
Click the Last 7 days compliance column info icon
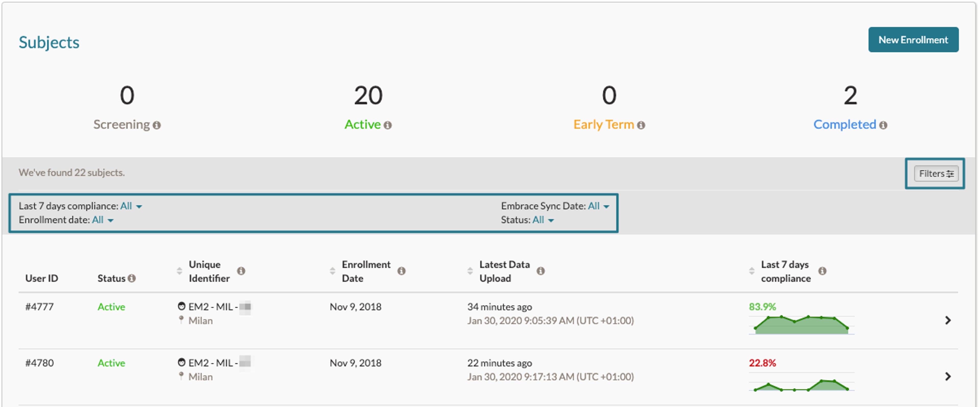823,271
